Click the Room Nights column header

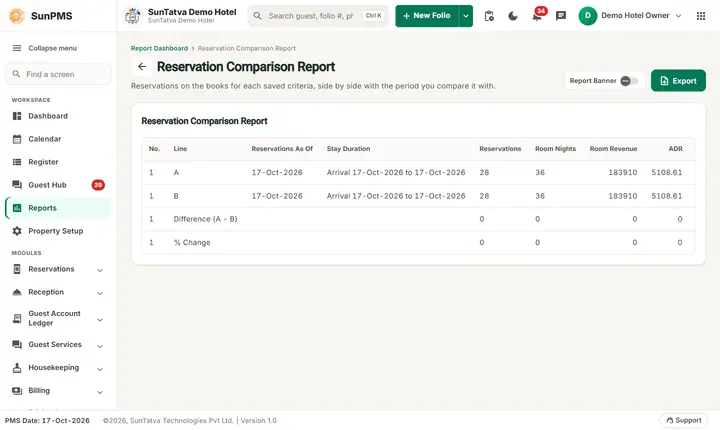(555, 149)
